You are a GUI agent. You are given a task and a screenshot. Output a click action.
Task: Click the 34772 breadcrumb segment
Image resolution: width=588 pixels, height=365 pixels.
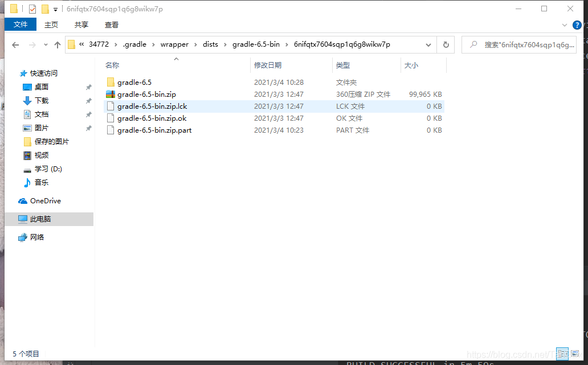[99, 44]
